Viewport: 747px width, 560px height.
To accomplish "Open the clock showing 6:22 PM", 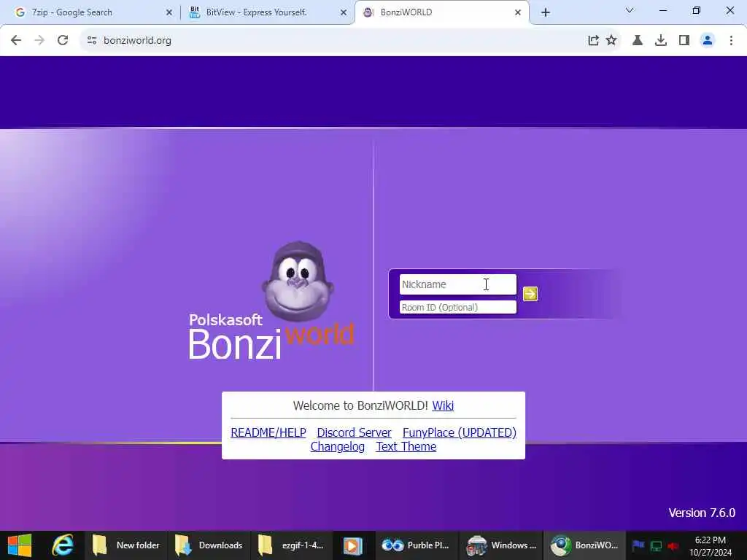I will pyautogui.click(x=711, y=546).
